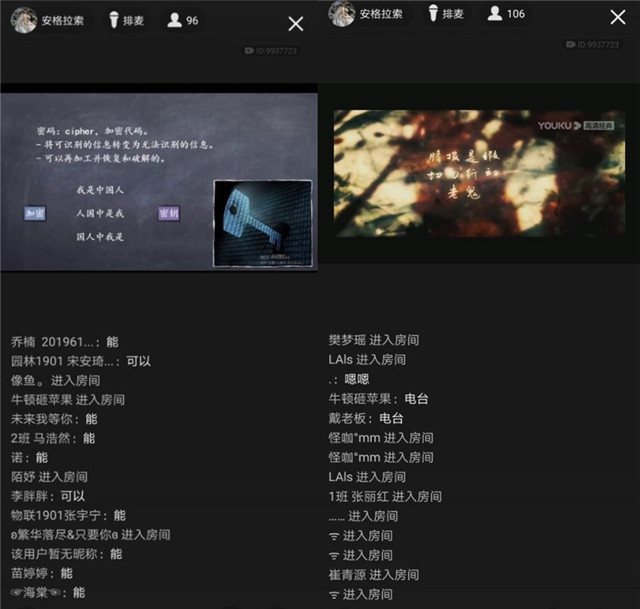The height and width of the screenshot is (609, 640).
Task: Click the blue 加密 box on the slide
Action: 35,213
